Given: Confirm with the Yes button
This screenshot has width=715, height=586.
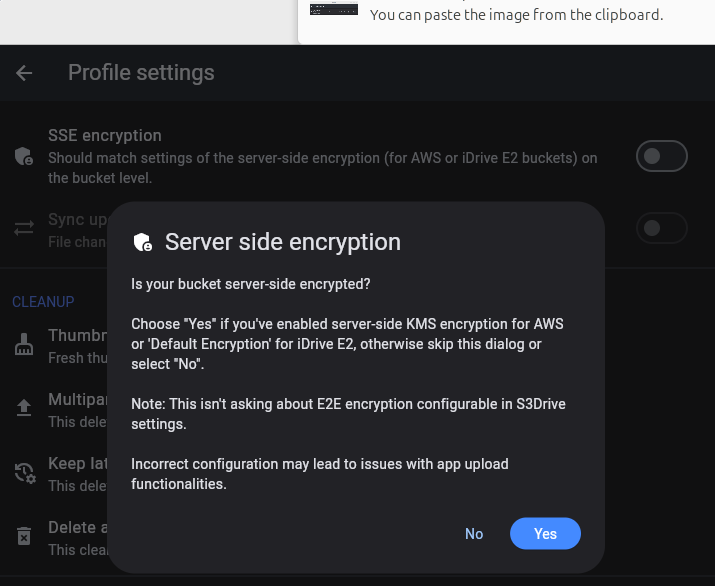Looking at the screenshot, I should pyautogui.click(x=545, y=534).
